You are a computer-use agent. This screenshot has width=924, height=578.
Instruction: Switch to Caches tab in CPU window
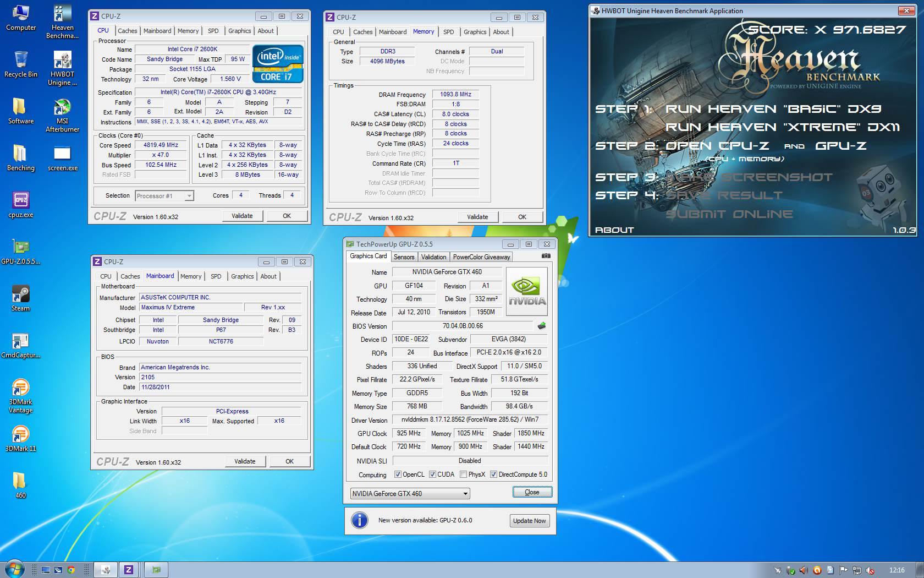[x=127, y=31]
